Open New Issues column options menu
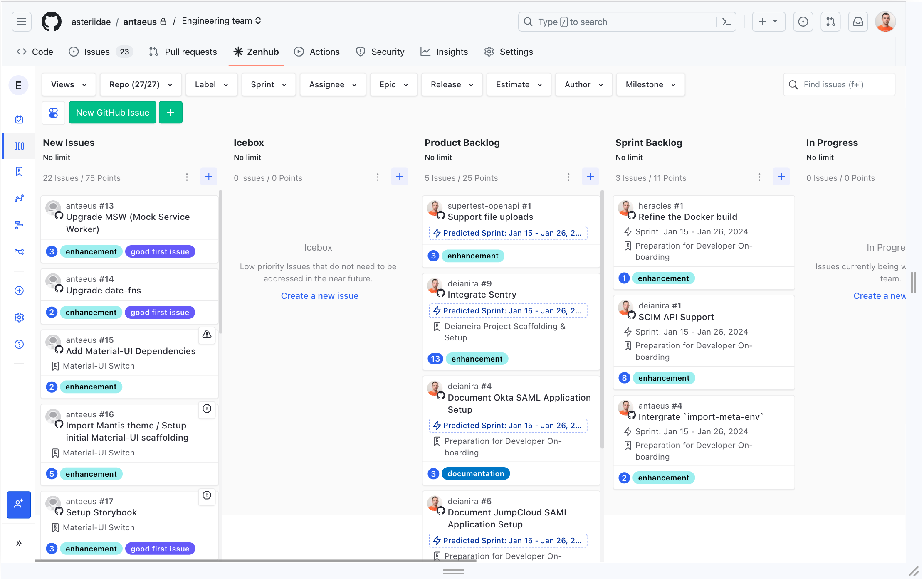The height and width of the screenshot is (581, 924). [x=187, y=177]
